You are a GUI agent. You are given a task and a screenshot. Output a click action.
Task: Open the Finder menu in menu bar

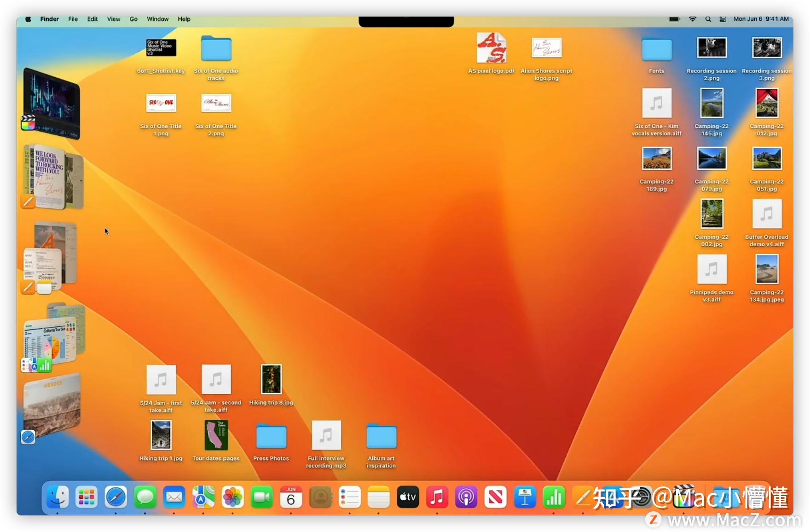click(49, 19)
